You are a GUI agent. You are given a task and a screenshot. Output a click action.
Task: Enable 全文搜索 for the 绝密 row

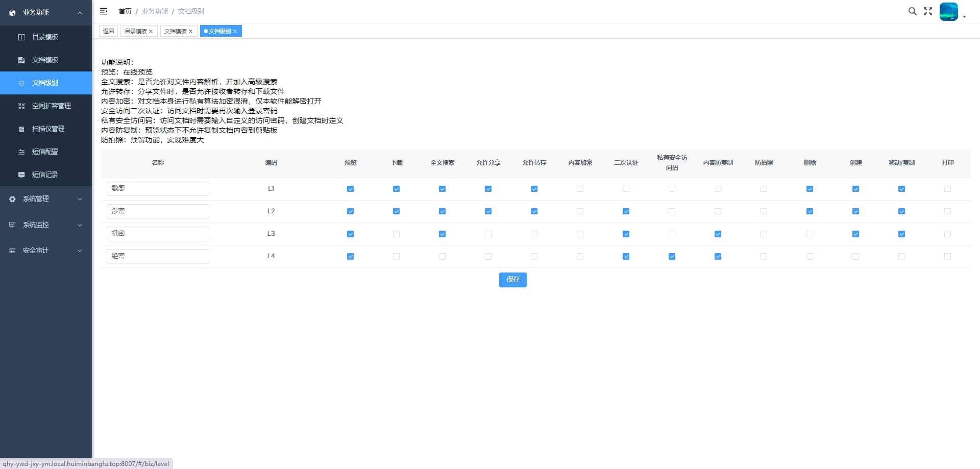[442, 257]
